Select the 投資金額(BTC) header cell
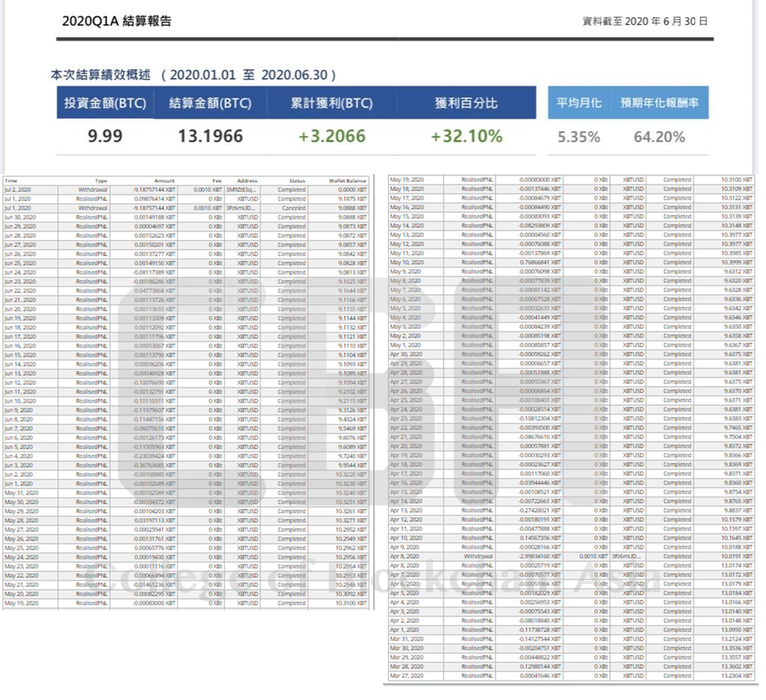The height and width of the screenshot is (700, 766). (x=105, y=103)
